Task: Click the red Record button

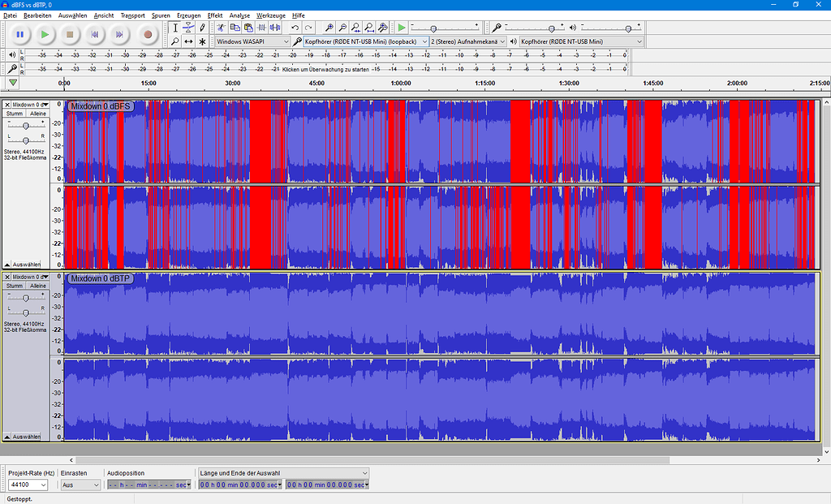Action: (x=148, y=34)
